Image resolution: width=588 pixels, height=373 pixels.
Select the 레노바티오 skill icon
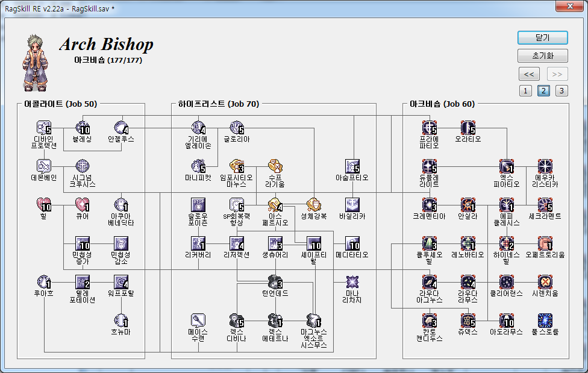click(x=468, y=243)
